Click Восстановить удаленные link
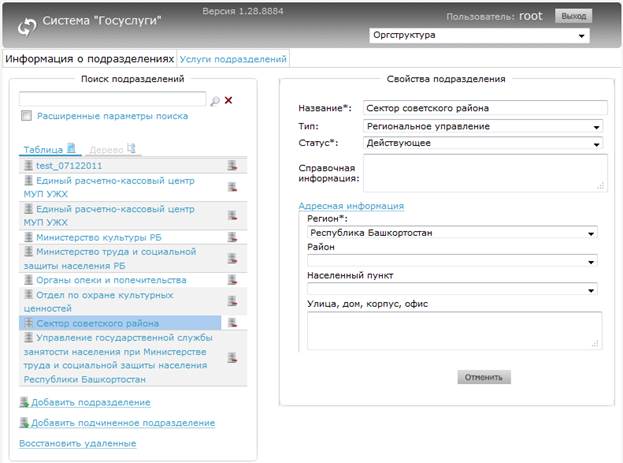This screenshot has width=623, height=463. coord(77,443)
